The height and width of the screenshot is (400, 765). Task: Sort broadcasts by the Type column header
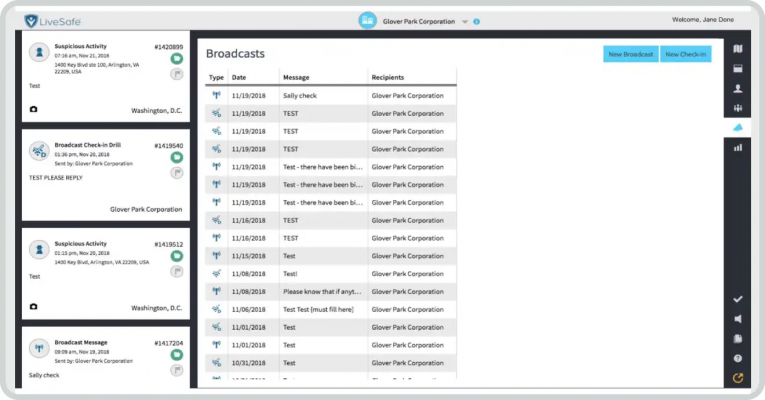click(x=216, y=77)
